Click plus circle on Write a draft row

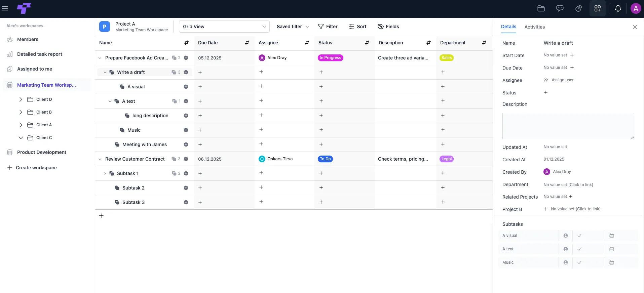tap(186, 72)
